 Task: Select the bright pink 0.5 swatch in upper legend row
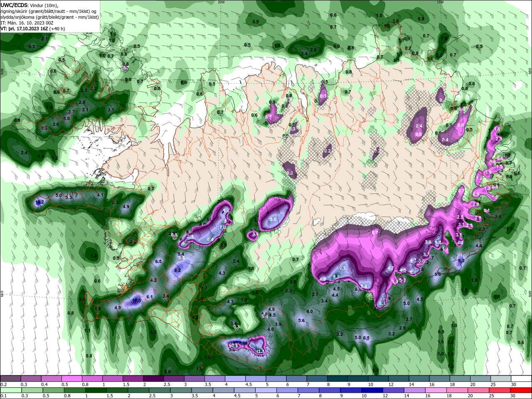coord(72,379)
